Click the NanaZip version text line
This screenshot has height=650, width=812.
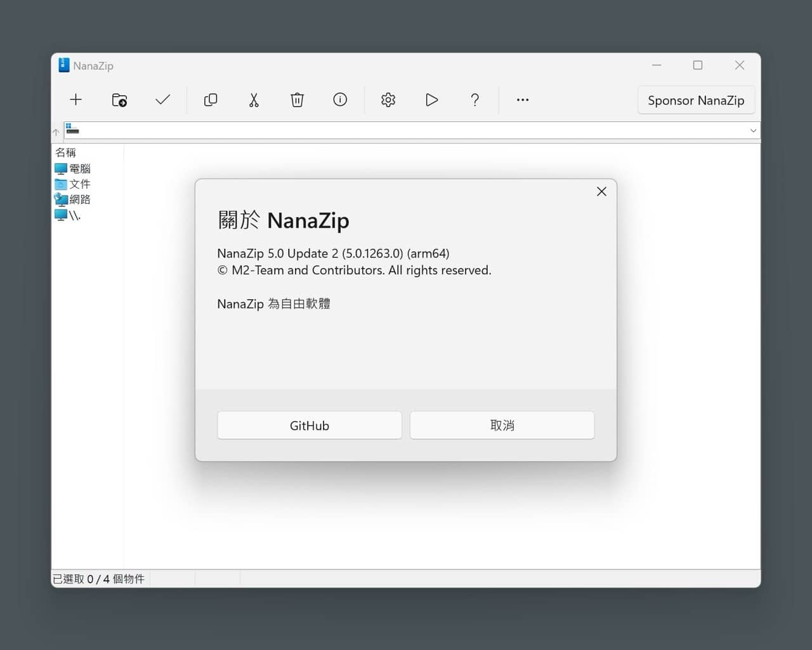[x=333, y=253]
